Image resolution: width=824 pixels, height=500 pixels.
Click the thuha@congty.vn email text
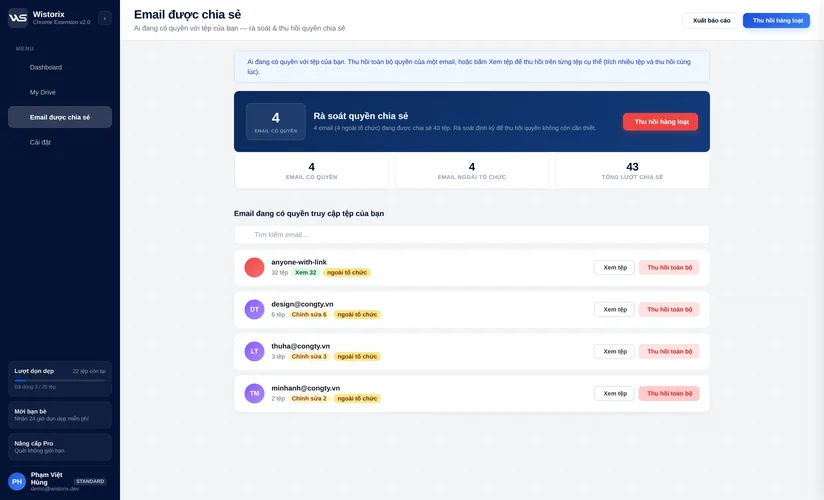coord(301,346)
